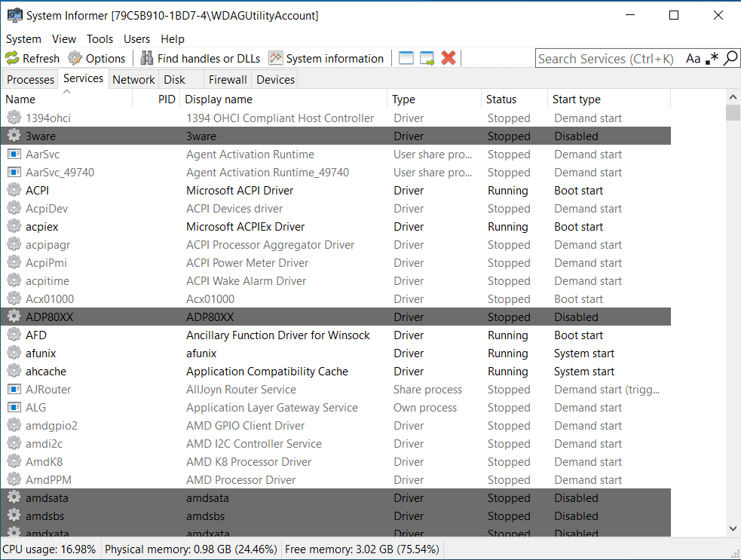Open Options via the gear icon

point(75,58)
